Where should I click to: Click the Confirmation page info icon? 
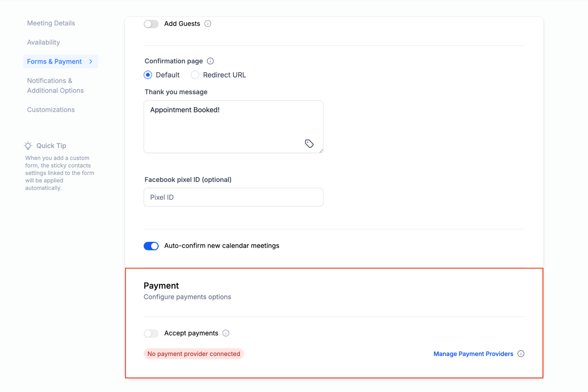point(210,61)
